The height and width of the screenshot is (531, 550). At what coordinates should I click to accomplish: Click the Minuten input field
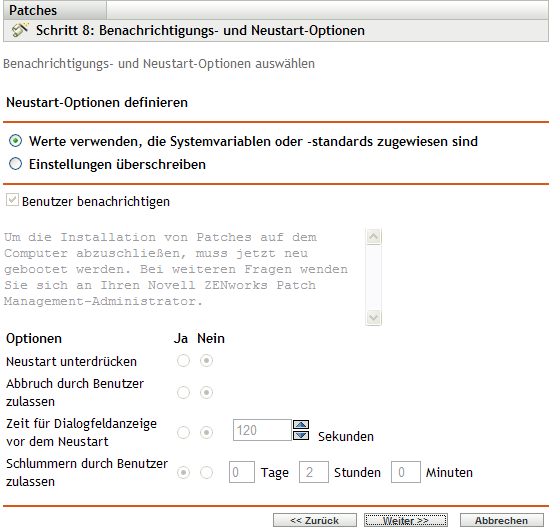click(x=406, y=472)
